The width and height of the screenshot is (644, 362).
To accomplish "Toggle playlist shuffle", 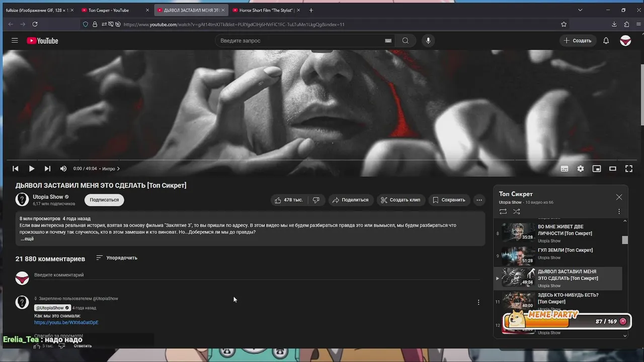I will point(517,212).
